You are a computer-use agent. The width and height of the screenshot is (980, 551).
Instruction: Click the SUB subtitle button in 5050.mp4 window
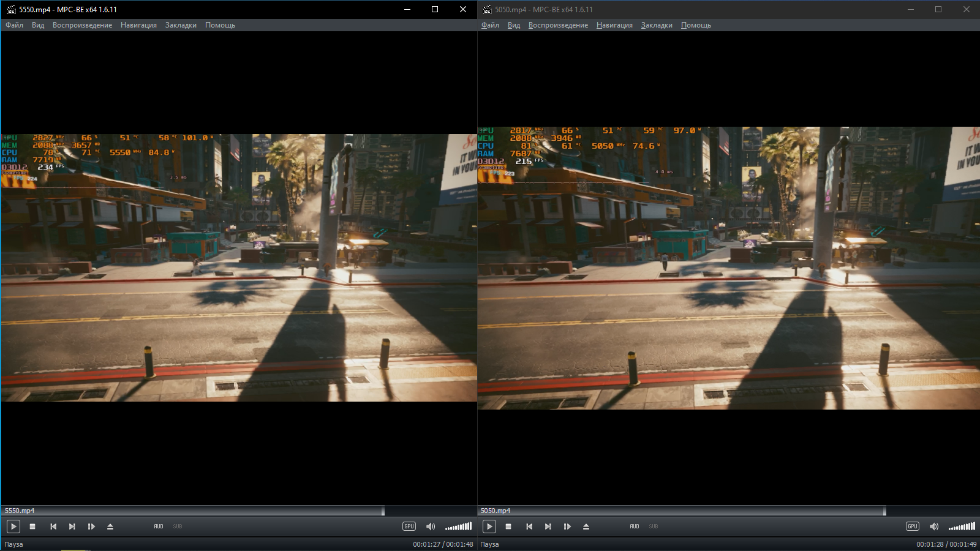pos(654,527)
